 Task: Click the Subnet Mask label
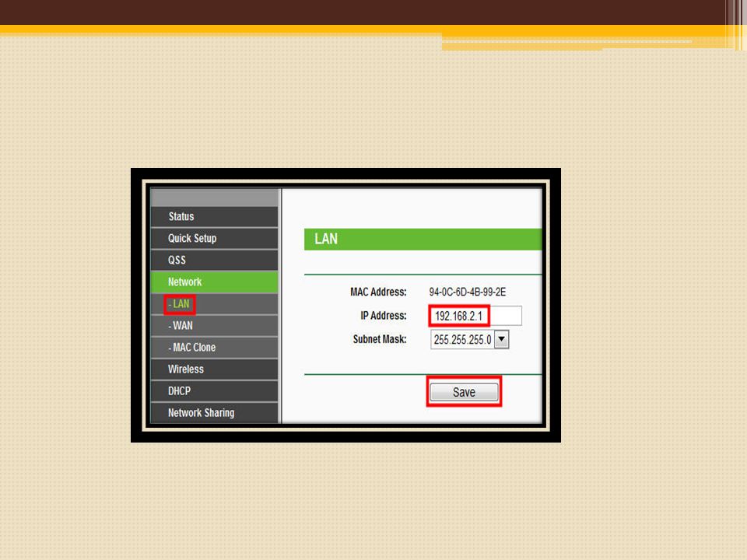pos(380,340)
